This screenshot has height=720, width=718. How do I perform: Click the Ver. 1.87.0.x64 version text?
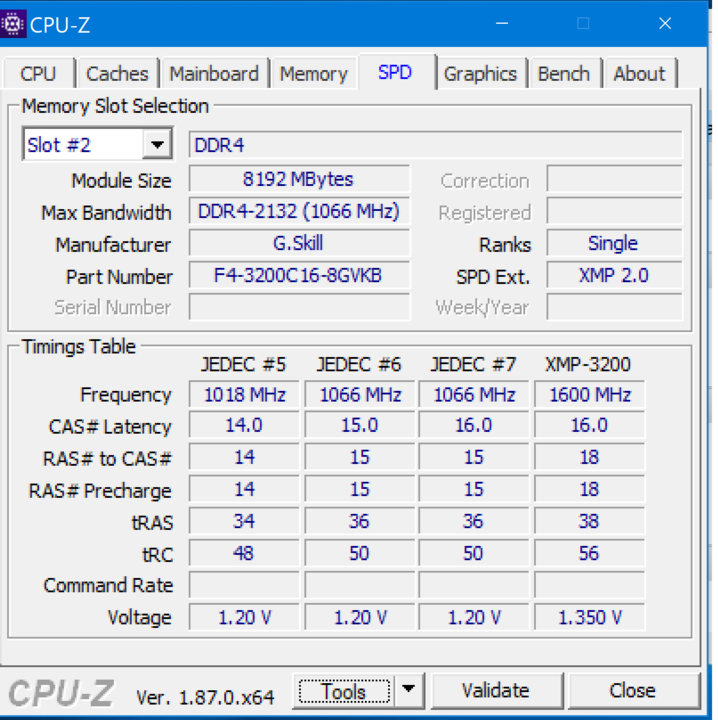205,698
